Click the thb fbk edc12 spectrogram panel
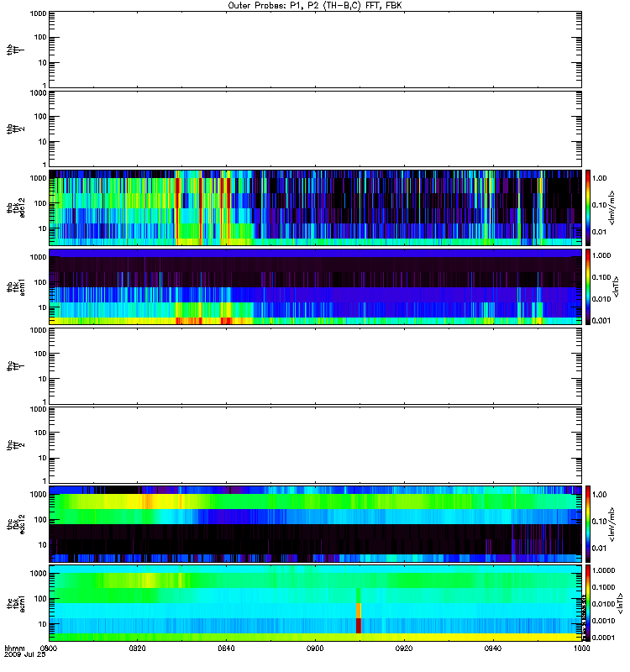 click(x=316, y=207)
